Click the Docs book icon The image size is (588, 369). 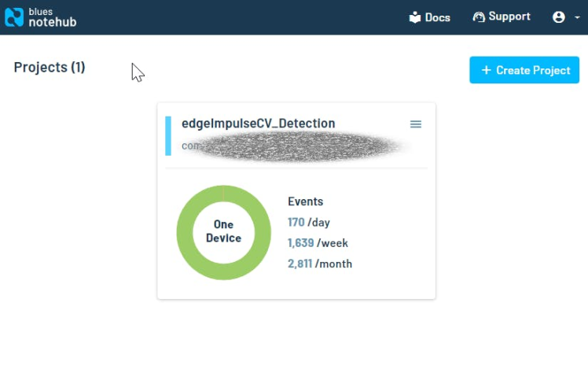[415, 17]
